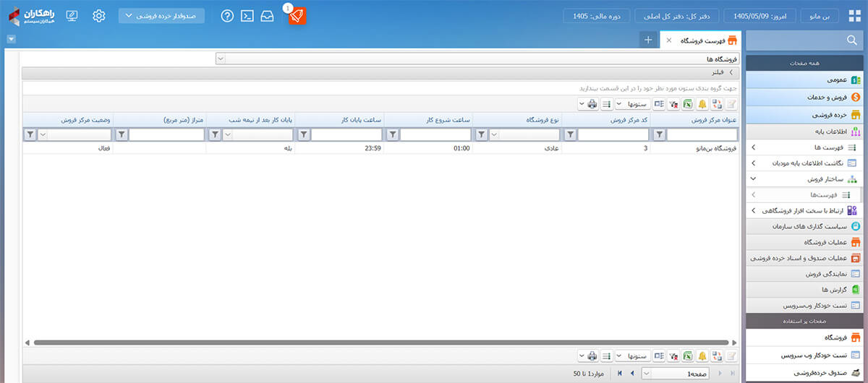Open the صفحه1 page selector dropdown
The width and height of the screenshot is (868, 383).
pos(674,373)
